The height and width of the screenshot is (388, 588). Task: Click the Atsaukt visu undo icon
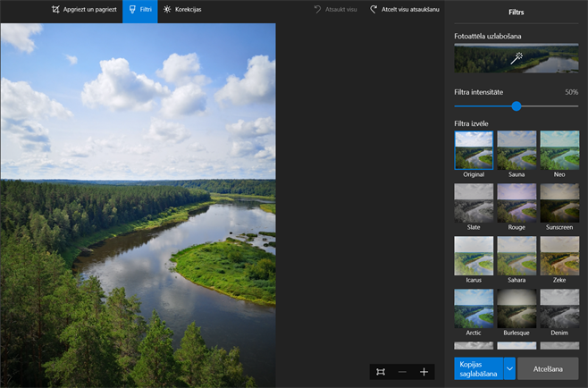pyautogui.click(x=317, y=9)
